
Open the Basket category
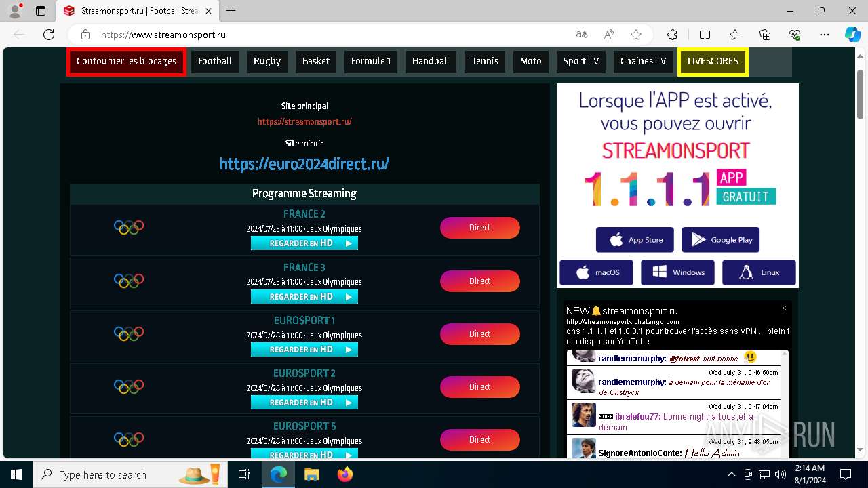316,61
